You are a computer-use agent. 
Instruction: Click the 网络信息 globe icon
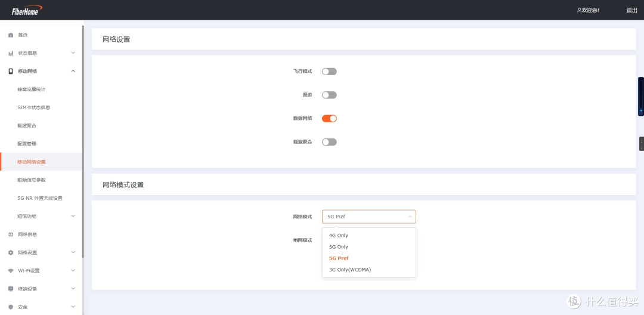[11, 234]
